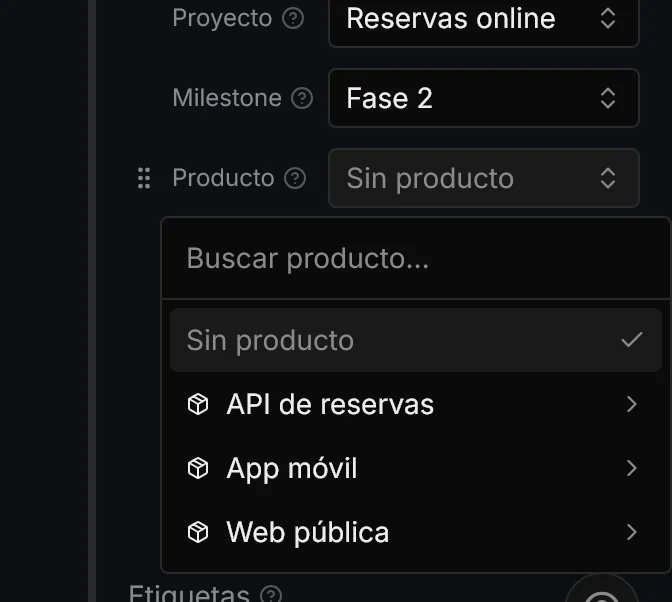Select the Etiquetas field label
672x602 pixels.
(x=189, y=593)
